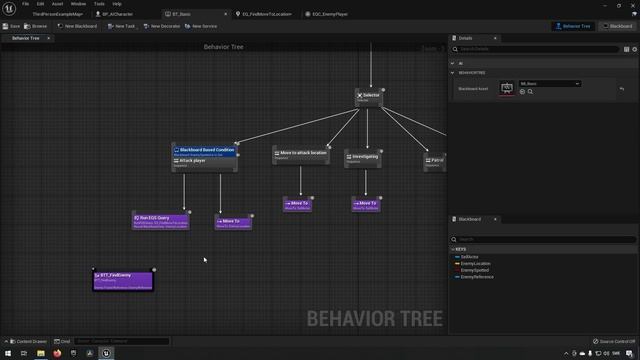This screenshot has height=360, width=640.
Task: Open the BB_Basic blackboard asset dropdown
Action: click(550, 84)
